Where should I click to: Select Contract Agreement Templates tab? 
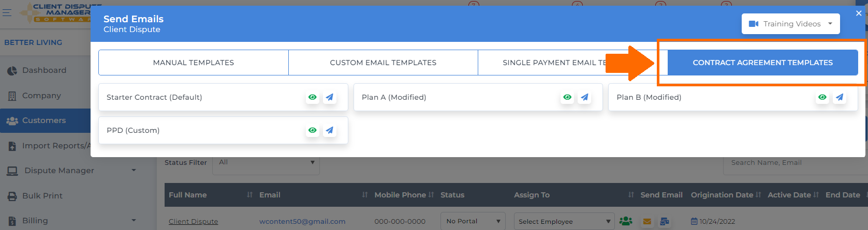(x=762, y=63)
